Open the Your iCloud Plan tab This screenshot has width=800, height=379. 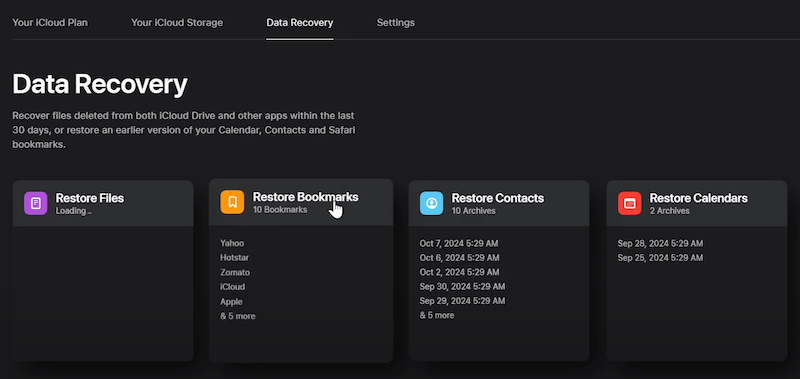pos(50,22)
